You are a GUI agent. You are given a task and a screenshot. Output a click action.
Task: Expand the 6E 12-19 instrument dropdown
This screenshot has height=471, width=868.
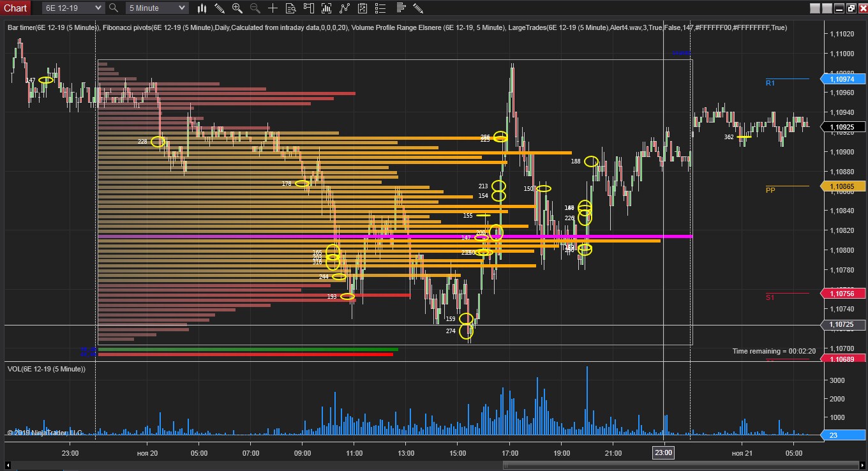[73, 8]
